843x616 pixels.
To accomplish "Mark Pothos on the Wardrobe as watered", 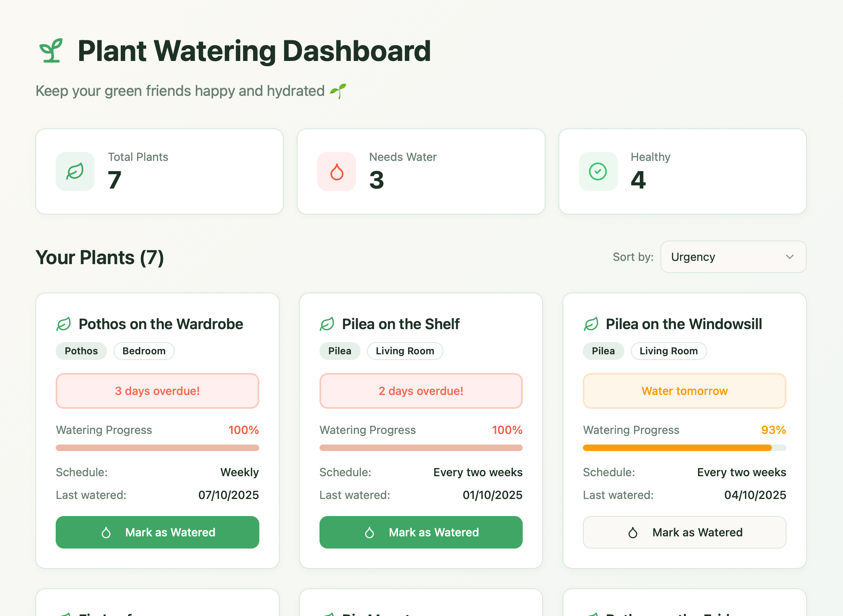I will 157,532.
